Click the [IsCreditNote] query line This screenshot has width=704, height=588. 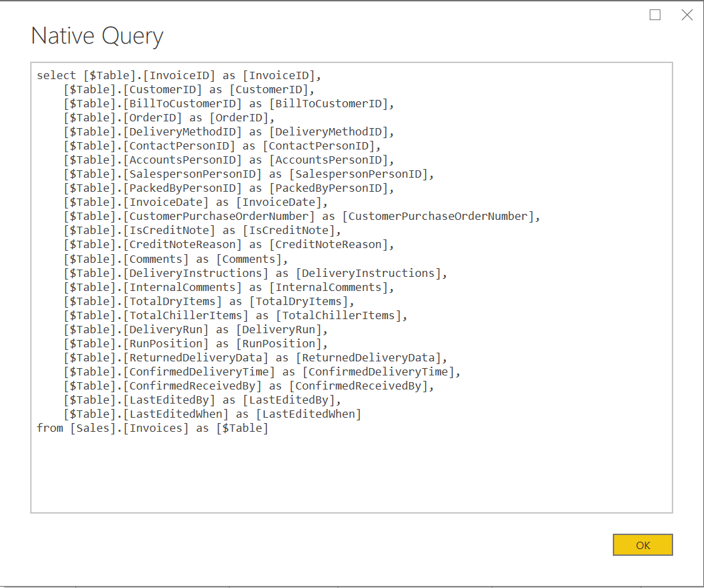pos(202,231)
